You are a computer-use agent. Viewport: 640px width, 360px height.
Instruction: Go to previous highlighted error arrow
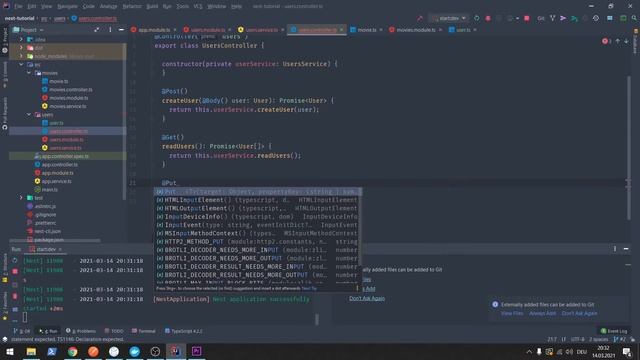(618, 41)
